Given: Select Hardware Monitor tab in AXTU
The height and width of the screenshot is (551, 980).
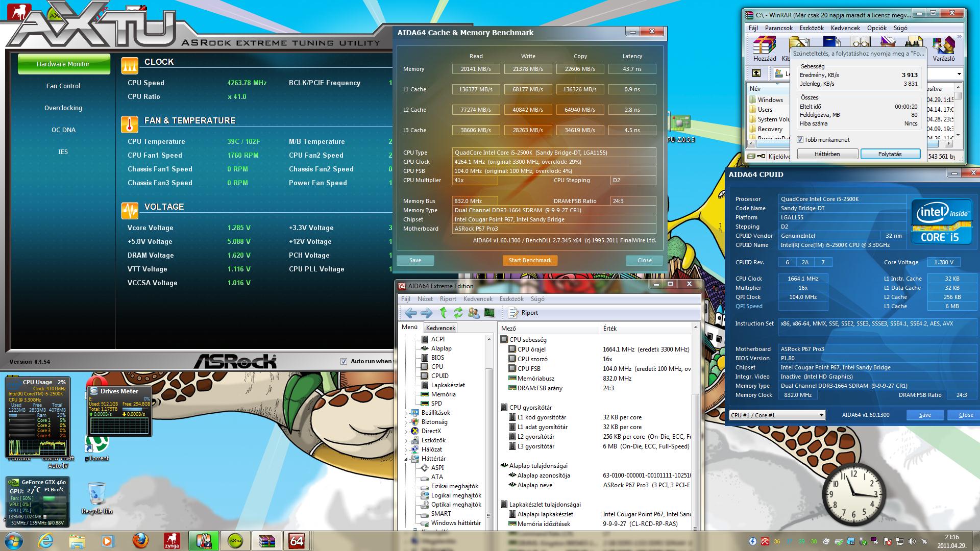Looking at the screenshot, I should point(63,64).
